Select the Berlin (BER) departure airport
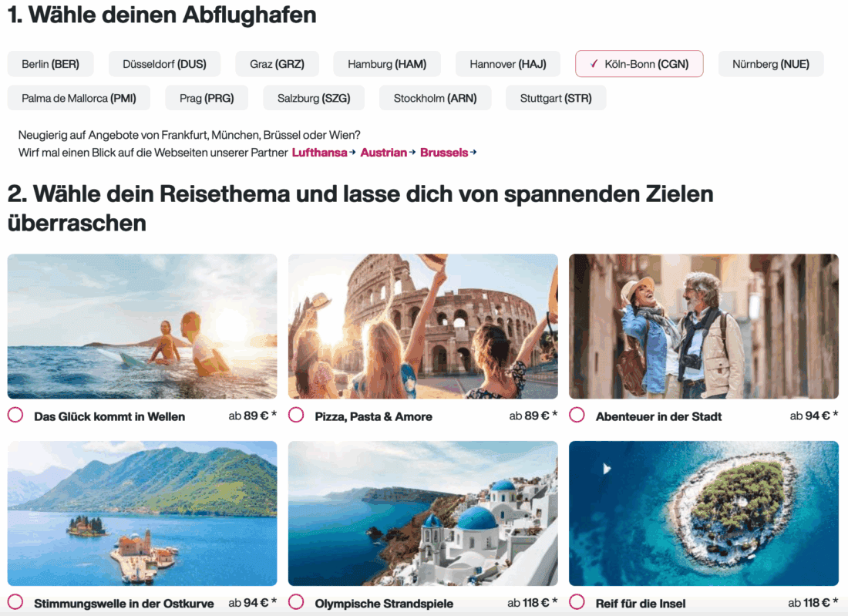The height and width of the screenshot is (616, 848). click(x=50, y=64)
